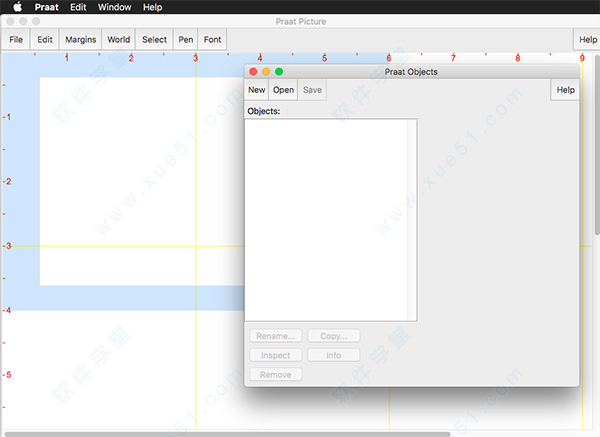Click the Info button
The width and height of the screenshot is (600, 437).
pyautogui.click(x=334, y=355)
